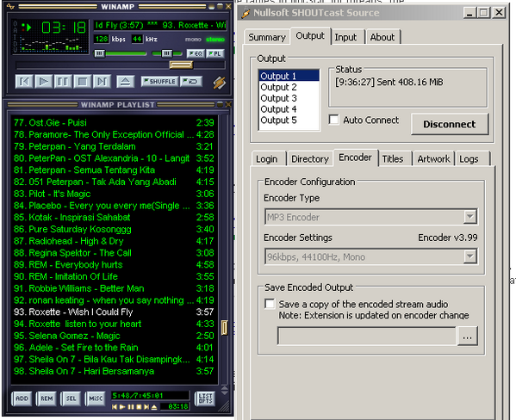Expand the Encoder Type dropdown
The height and width of the screenshot is (420, 516).
(470, 217)
